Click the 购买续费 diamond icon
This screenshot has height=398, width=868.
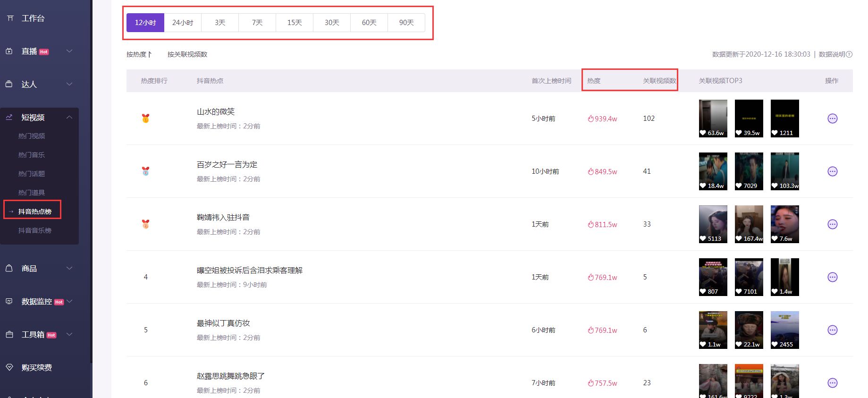click(9, 367)
